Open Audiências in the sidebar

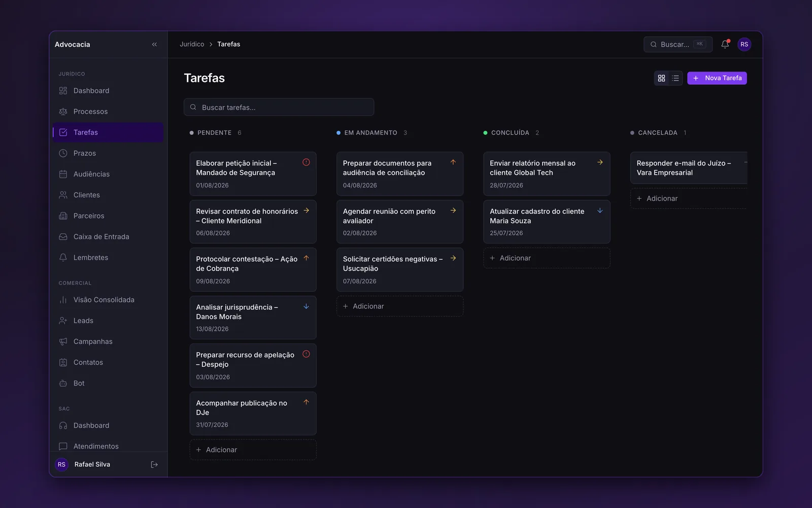108,174
